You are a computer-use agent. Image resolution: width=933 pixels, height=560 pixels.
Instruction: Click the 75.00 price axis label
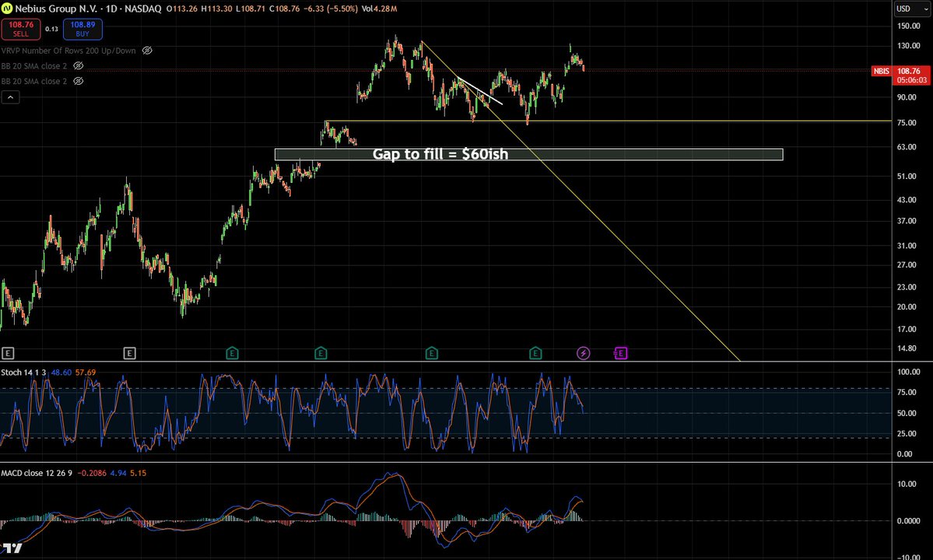coord(907,122)
